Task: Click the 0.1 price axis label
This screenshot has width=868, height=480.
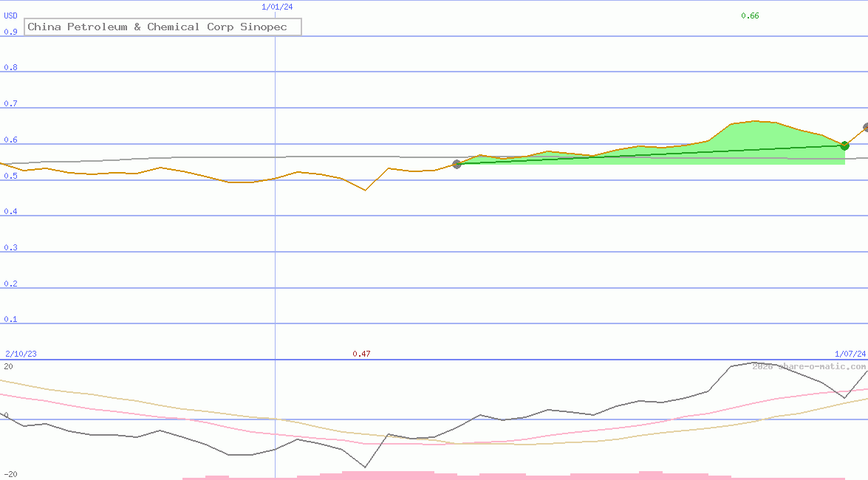Action: click(x=10, y=319)
